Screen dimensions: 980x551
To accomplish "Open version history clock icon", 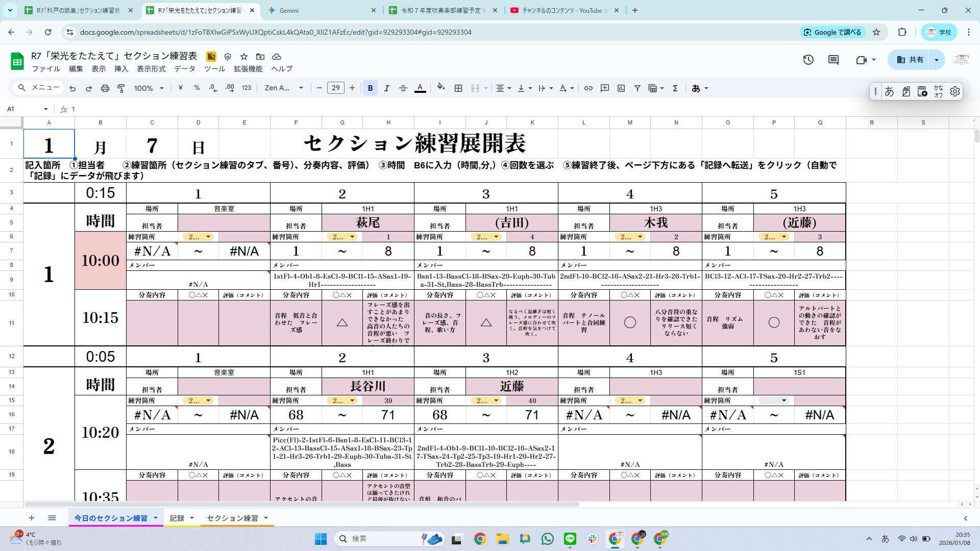I will click(808, 60).
